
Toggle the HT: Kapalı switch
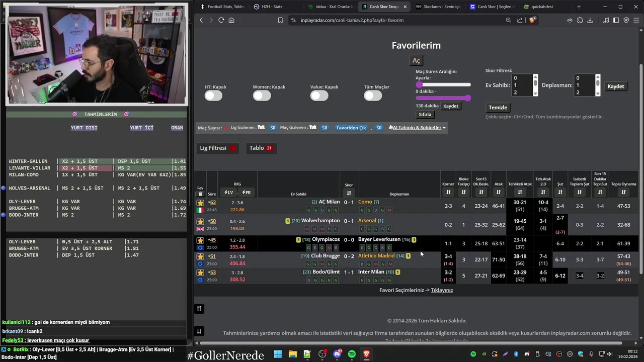[213, 96]
